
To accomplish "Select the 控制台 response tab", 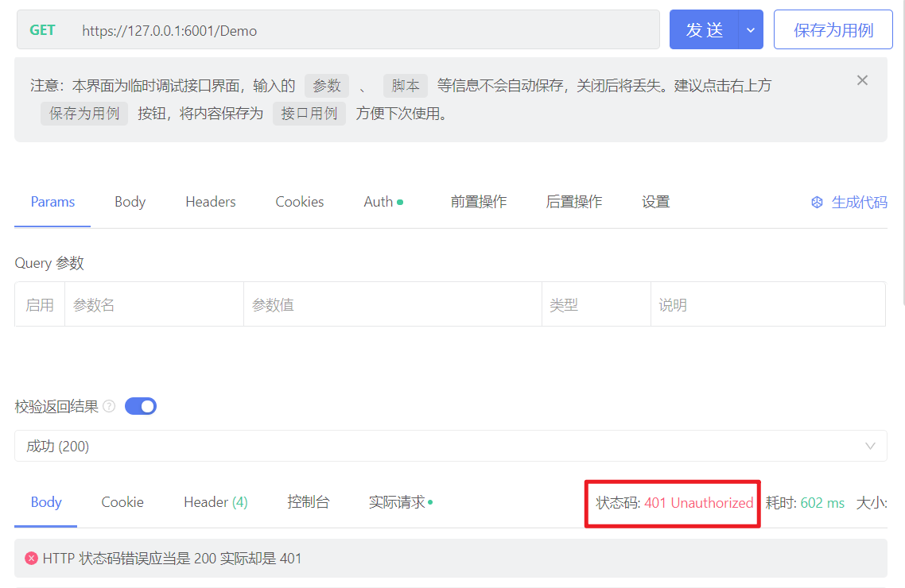I will pos(309,502).
